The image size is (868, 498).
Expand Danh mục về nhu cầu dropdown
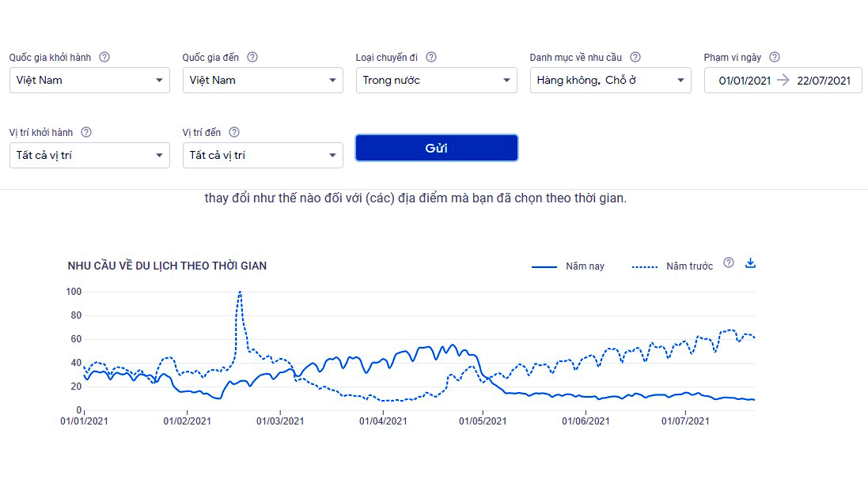point(610,80)
